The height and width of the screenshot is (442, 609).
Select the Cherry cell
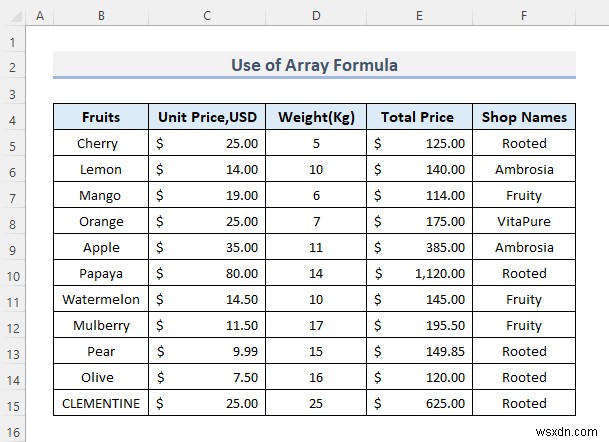tap(101, 143)
